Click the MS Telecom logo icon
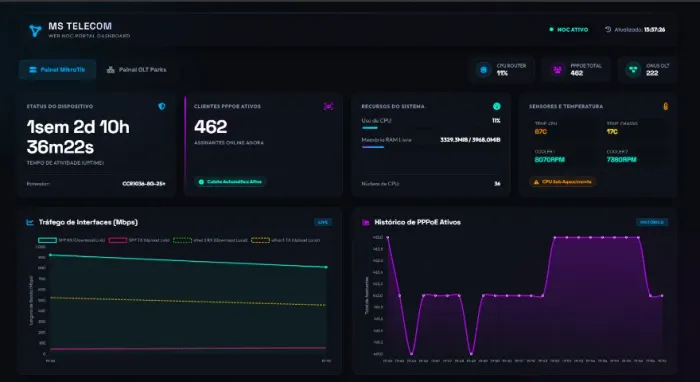The image size is (700, 382). pos(35,30)
